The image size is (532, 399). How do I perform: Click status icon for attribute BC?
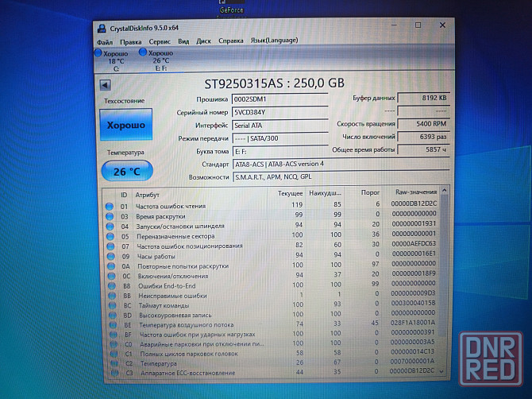[113, 306]
